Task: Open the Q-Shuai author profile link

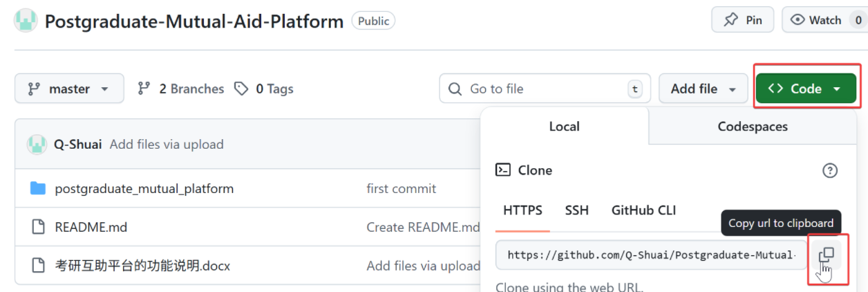Action: 77,144
